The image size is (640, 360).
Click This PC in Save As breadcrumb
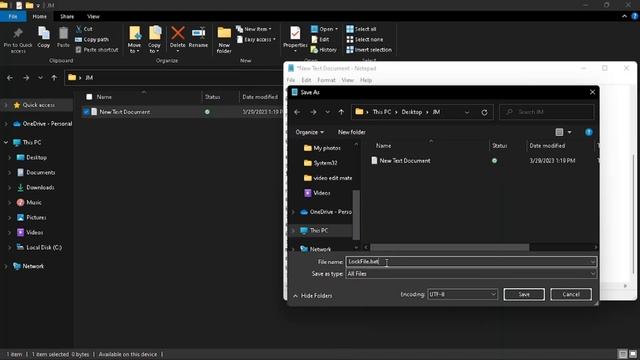[x=382, y=112]
